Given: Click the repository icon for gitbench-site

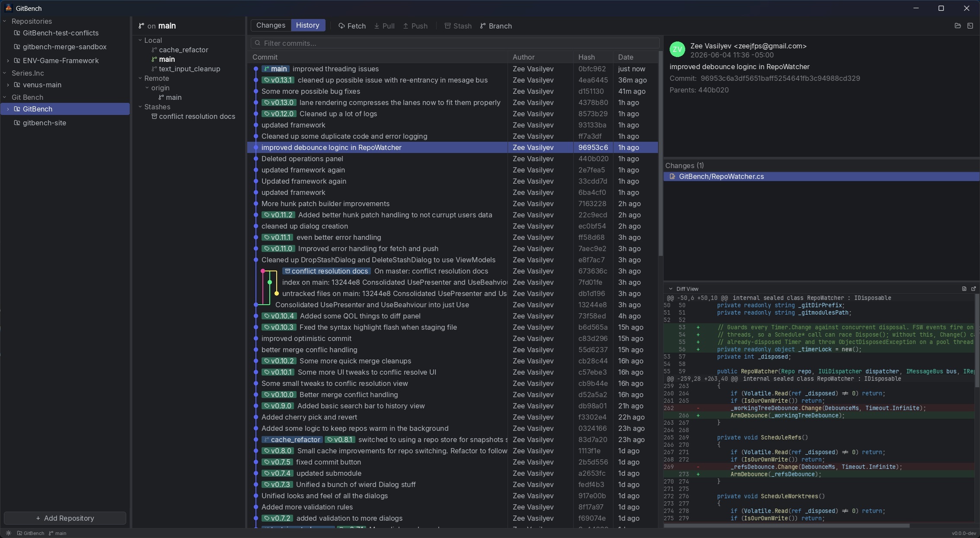Looking at the screenshot, I should 17,123.
